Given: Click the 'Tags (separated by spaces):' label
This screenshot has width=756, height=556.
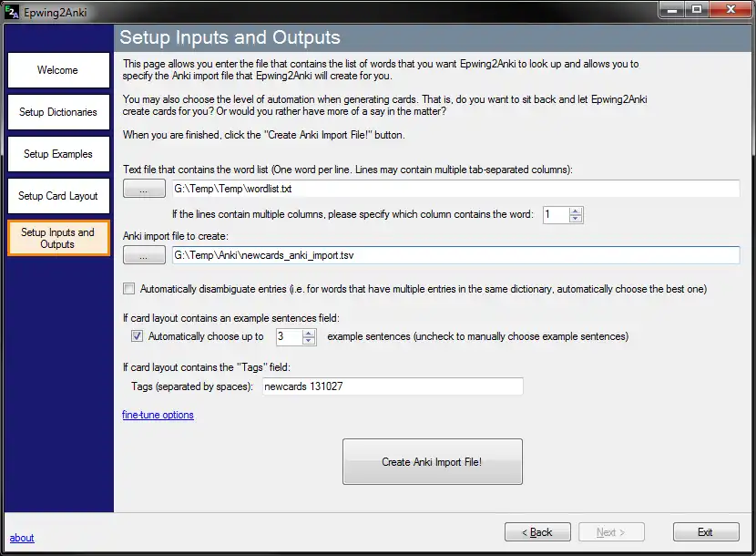Looking at the screenshot, I should [192, 386].
